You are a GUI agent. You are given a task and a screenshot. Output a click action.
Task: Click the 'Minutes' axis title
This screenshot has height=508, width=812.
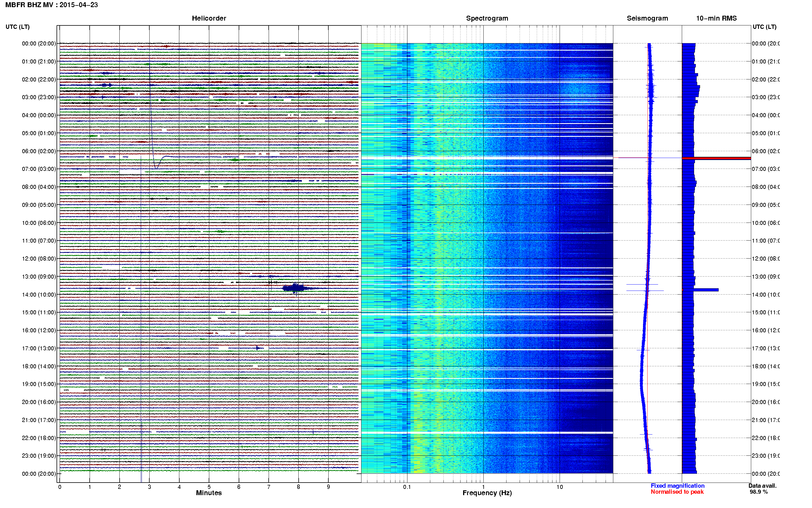click(209, 493)
